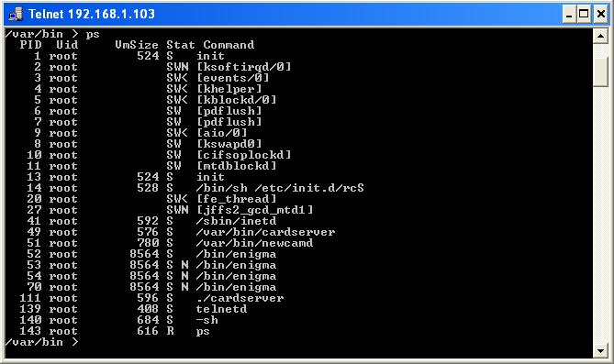614x364 pixels.
Task: Click '[aio/0]' process name
Action: click(x=222, y=133)
